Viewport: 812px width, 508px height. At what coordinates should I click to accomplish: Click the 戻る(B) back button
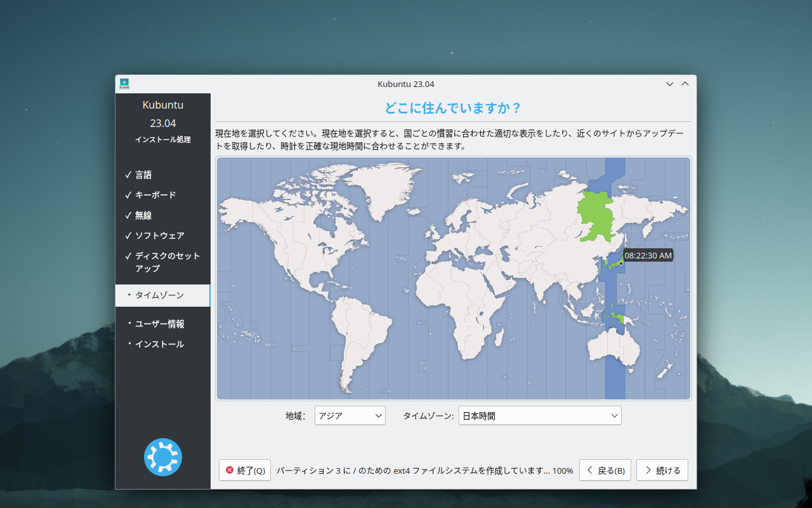coord(605,471)
